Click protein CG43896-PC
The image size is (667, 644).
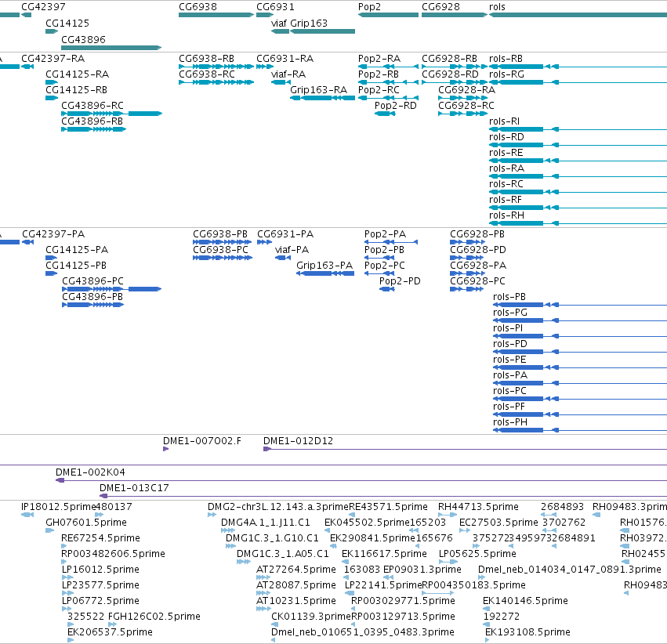(x=111, y=289)
